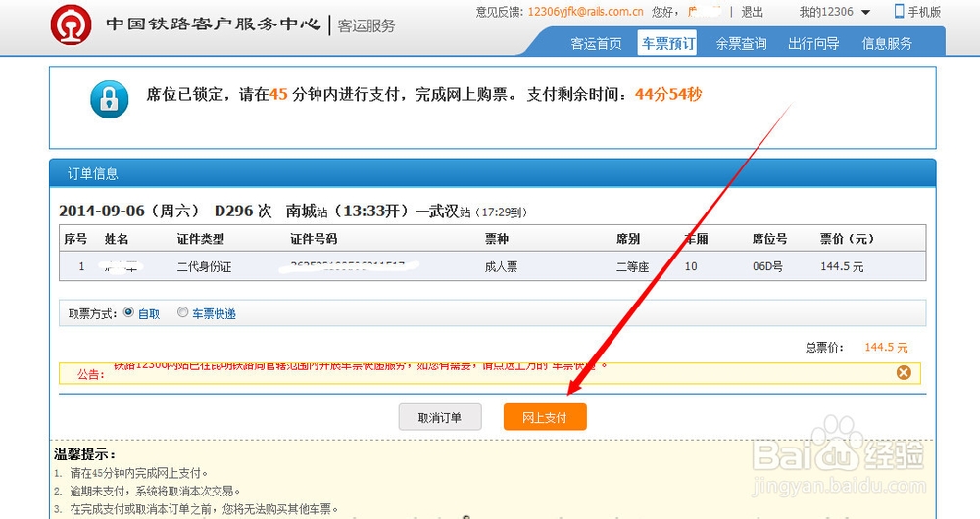Click the 客运服务 header text
Screen dimensions: 980x519
pos(367,26)
